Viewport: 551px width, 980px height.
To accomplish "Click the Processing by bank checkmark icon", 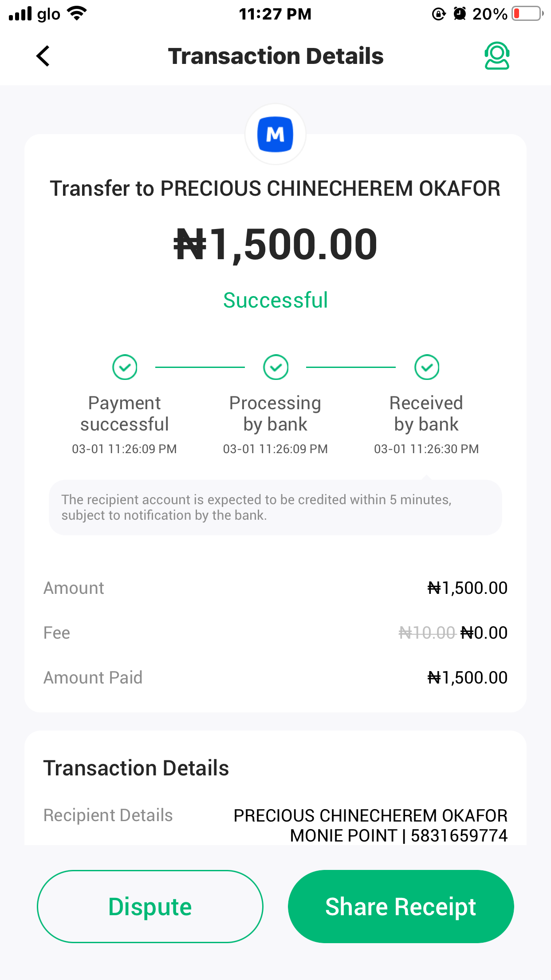I will (x=275, y=367).
